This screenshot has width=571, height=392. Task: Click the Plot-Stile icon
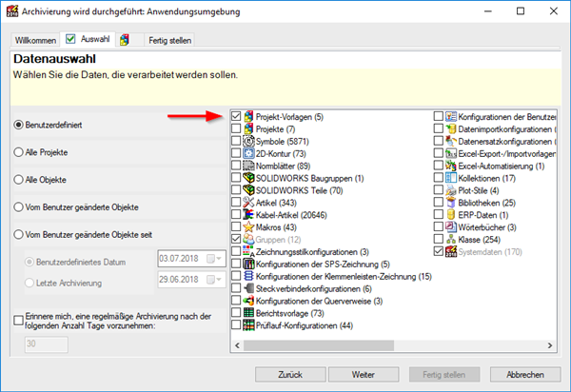point(451,190)
